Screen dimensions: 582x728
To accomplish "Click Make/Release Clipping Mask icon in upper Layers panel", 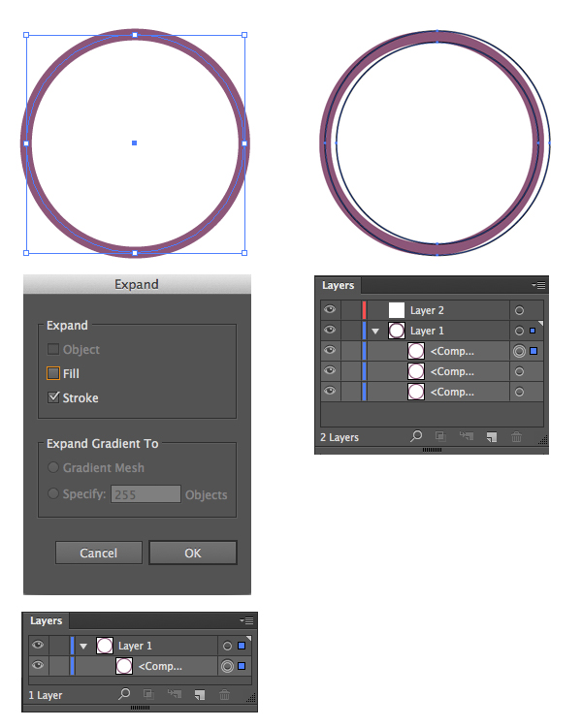I will click(x=440, y=436).
